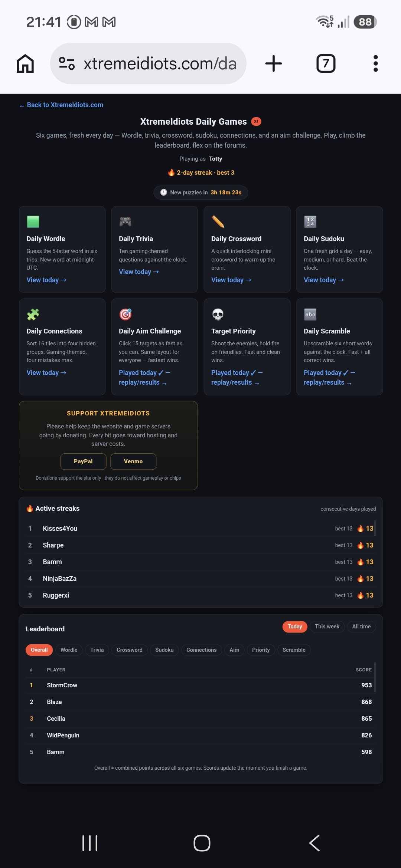Screen dimensions: 401x868
Task: Donate via the PayPal button
Action: coord(83,461)
